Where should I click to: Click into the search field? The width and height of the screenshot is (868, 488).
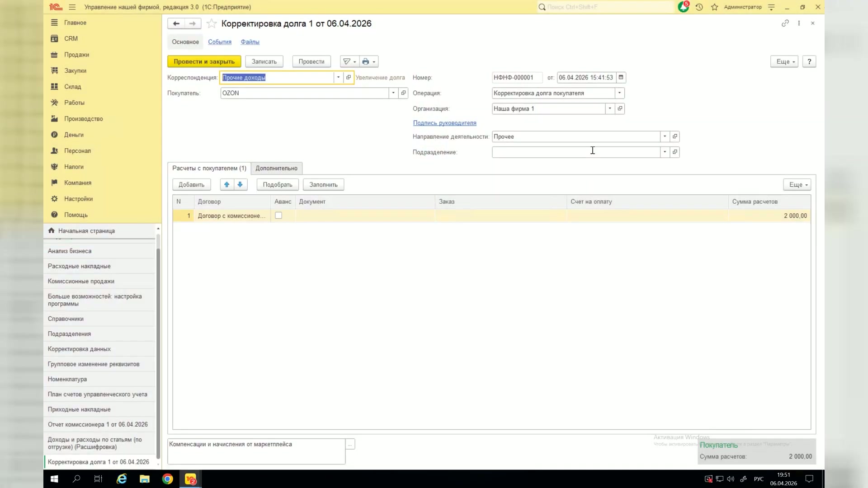tap(606, 7)
